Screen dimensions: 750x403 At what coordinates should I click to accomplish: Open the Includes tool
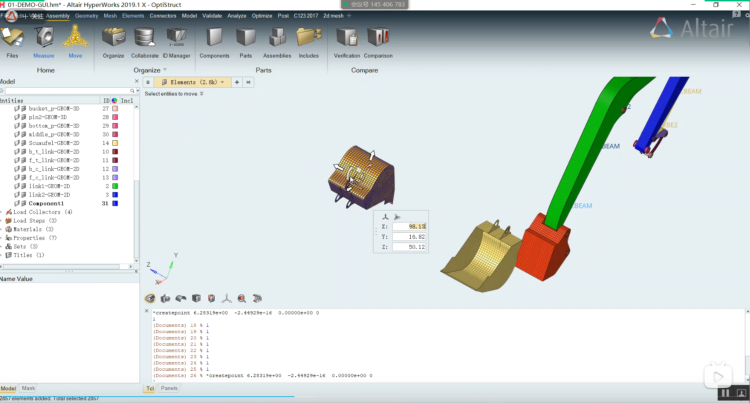click(x=308, y=38)
